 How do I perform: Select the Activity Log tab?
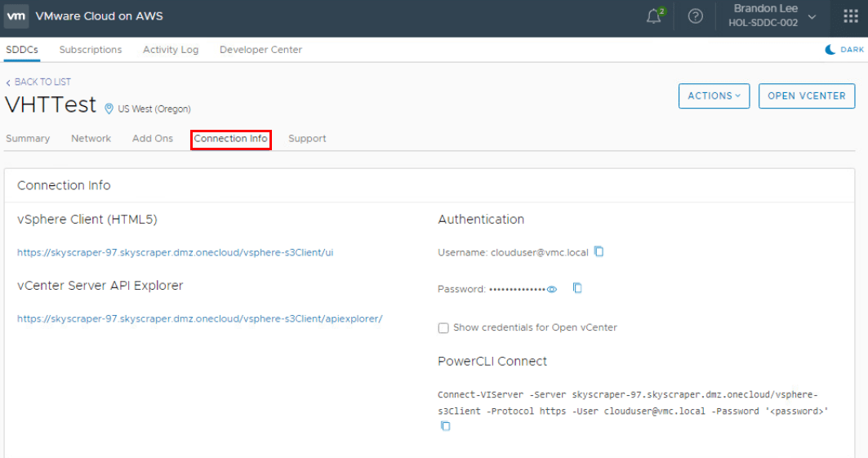[171, 50]
